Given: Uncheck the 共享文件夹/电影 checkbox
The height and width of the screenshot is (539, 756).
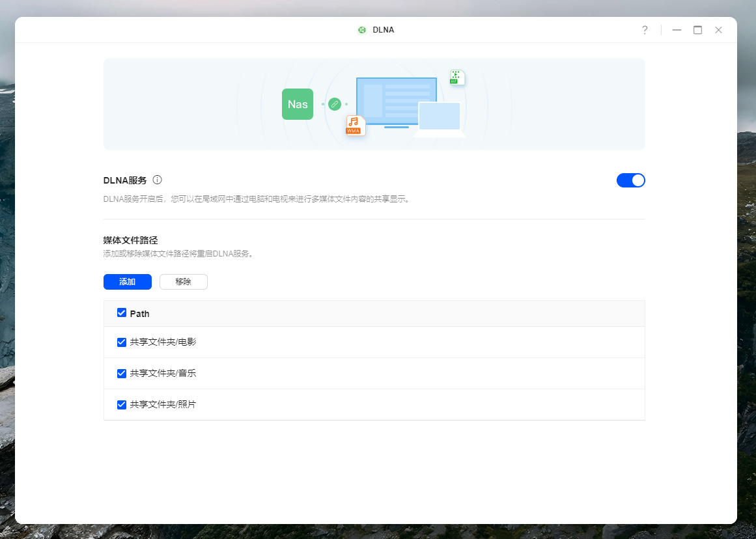Looking at the screenshot, I should [122, 342].
